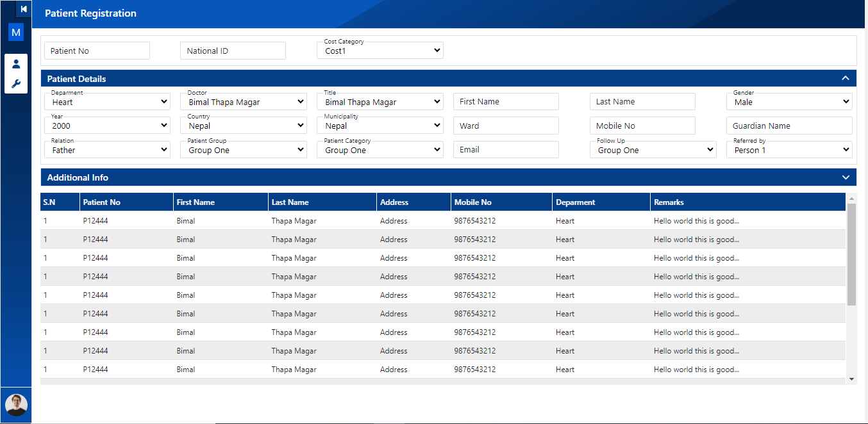Open the person profile sidebar icon
Image resolution: width=868 pixels, height=424 pixels.
coord(16,64)
